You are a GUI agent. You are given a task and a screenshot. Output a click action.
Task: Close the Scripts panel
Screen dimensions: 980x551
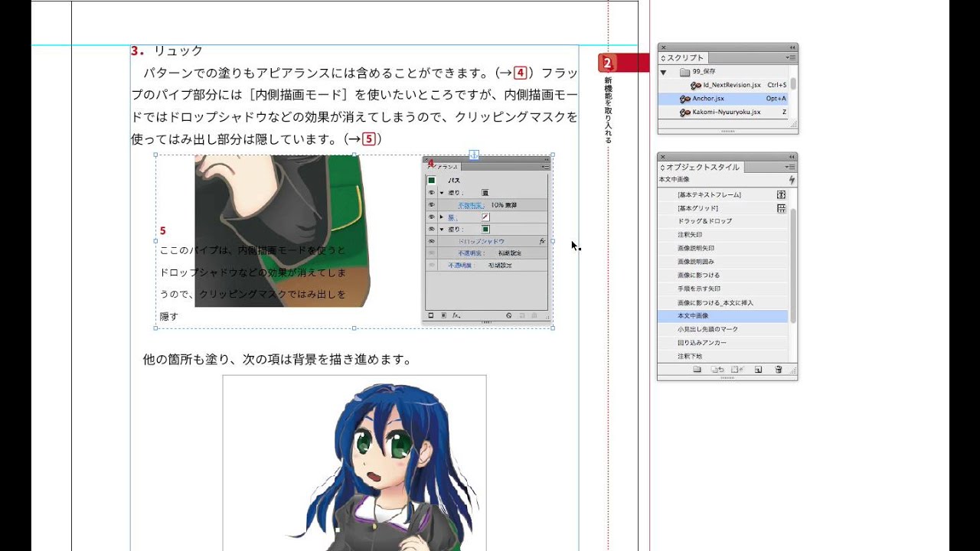(x=662, y=47)
